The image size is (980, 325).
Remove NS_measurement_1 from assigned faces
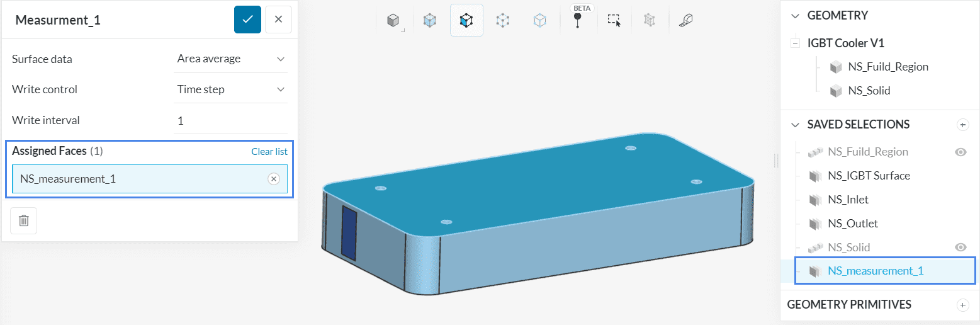(274, 179)
